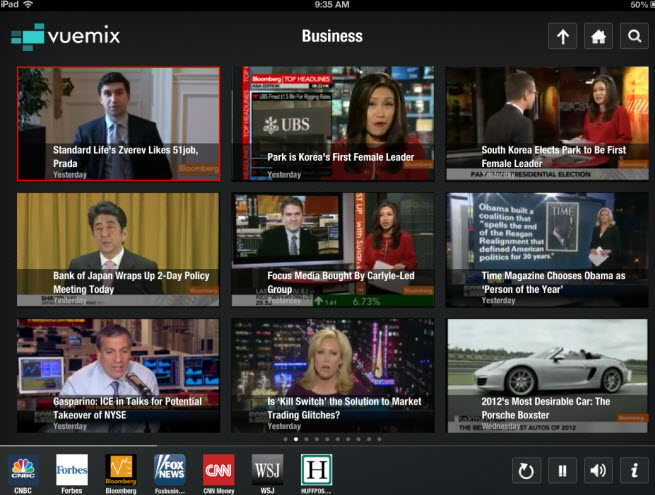Open 'Kill Switch' Market Trading Glitches video
This screenshot has width=655, height=495.
point(333,376)
